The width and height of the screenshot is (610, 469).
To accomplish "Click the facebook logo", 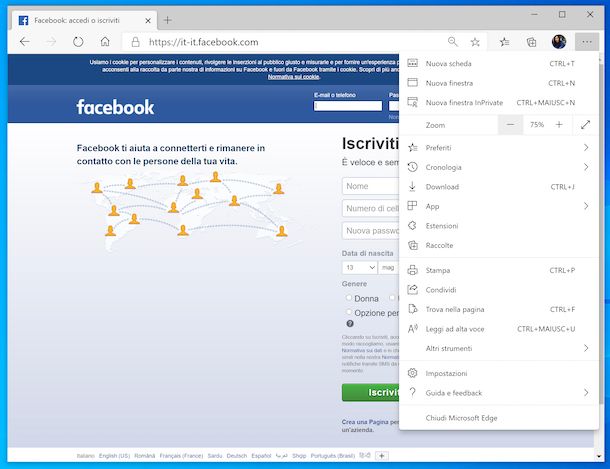I will (x=115, y=107).
